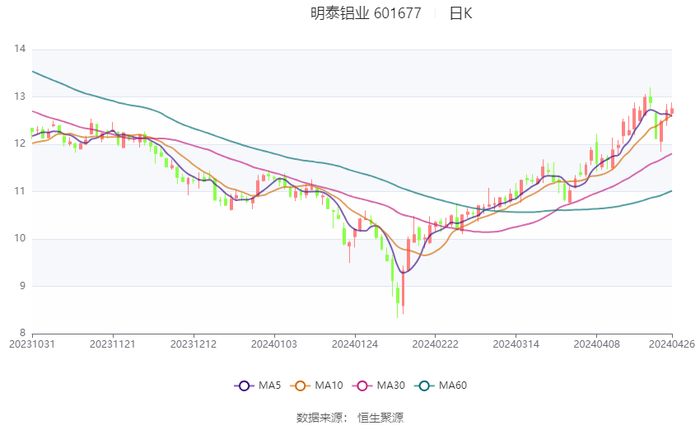Screen dimensions: 700x426
Task: Show or hide MA60 via its text label
Action: click(454, 385)
